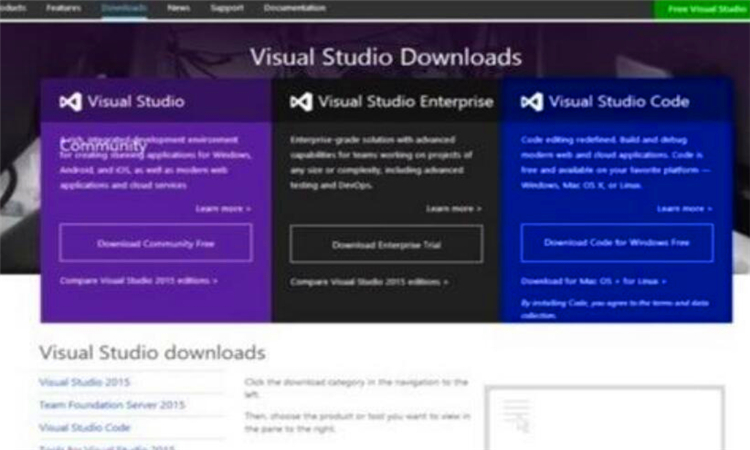The image size is (750, 450).
Task: Open Learn more link in Community card
Action: coord(223,209)
